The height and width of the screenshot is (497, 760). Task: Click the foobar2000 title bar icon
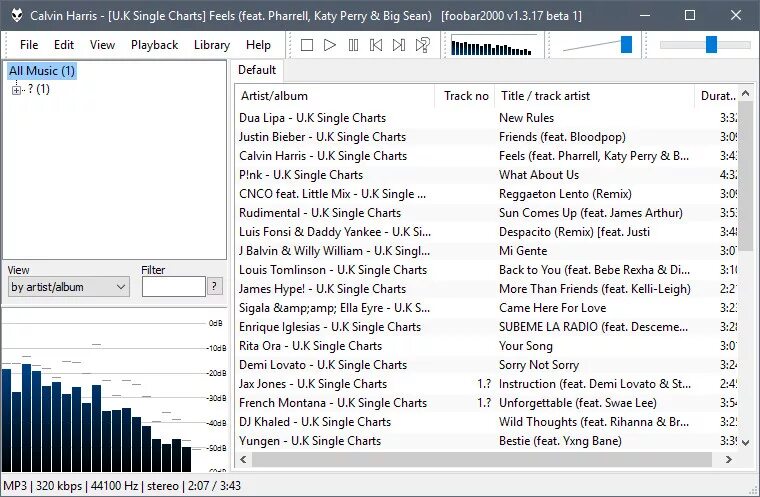point(17,16)
